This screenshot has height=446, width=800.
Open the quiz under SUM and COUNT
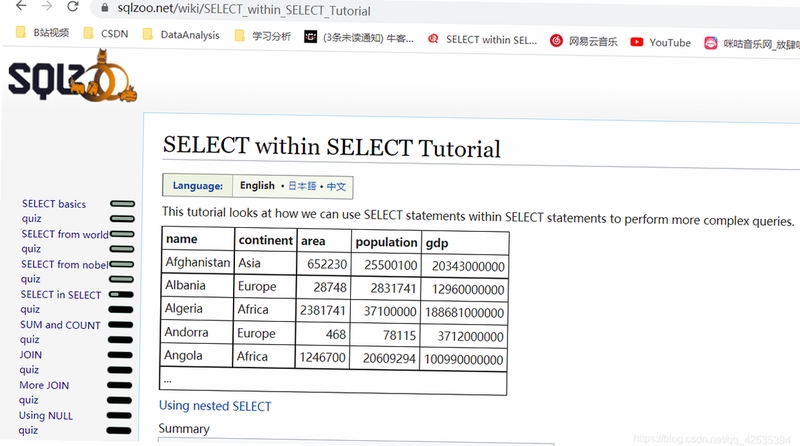pyautogui.click(x=30, y=339)
